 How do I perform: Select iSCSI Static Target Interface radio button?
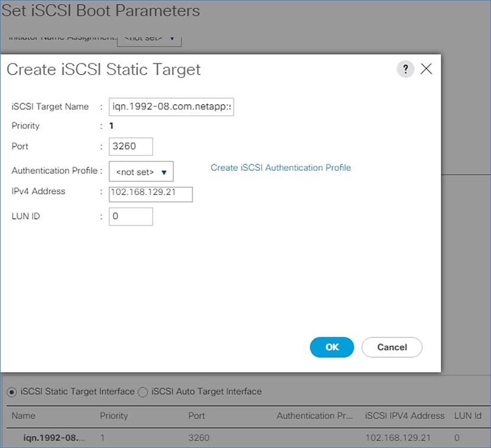tap(11, 391)
